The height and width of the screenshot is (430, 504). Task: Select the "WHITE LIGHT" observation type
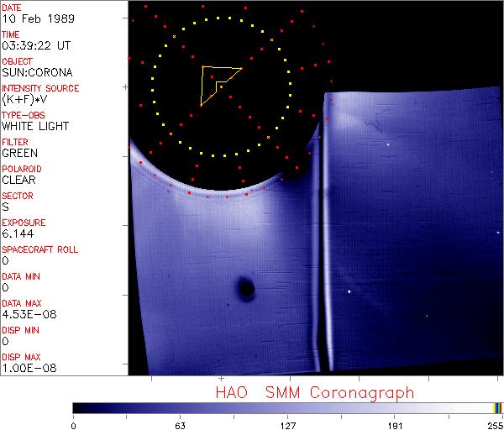tap(35, 127)
